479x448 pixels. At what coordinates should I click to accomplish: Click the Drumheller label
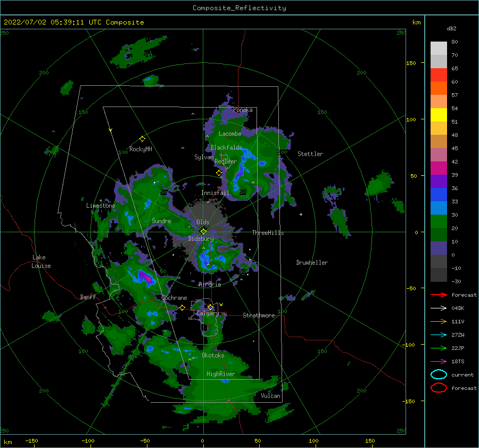coord(312,263)
